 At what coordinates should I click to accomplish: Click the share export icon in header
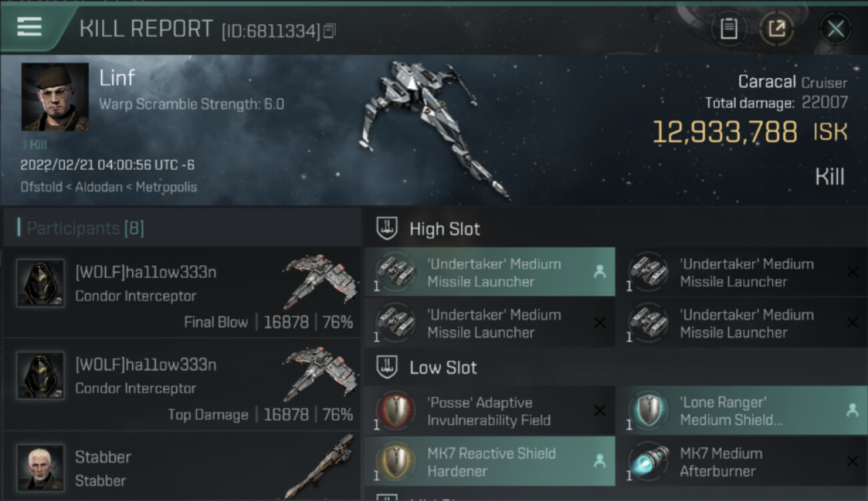[x=777, y=29]
